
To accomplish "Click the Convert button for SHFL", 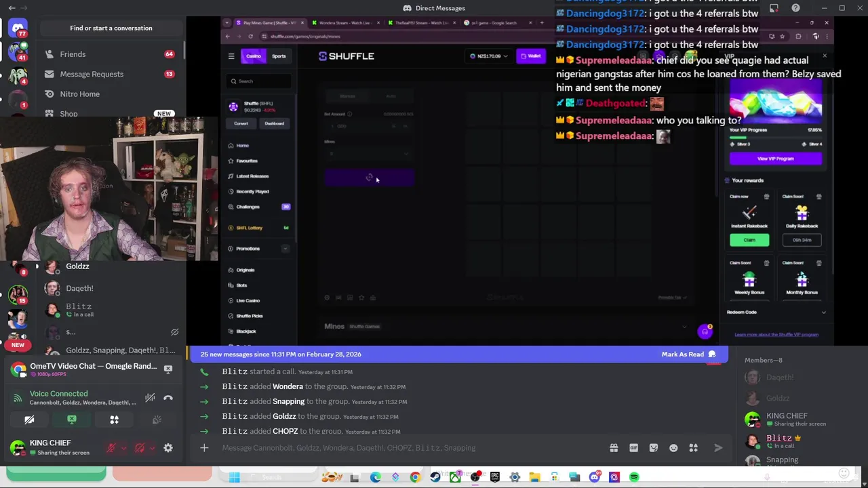I will click(x=241, y=123).
